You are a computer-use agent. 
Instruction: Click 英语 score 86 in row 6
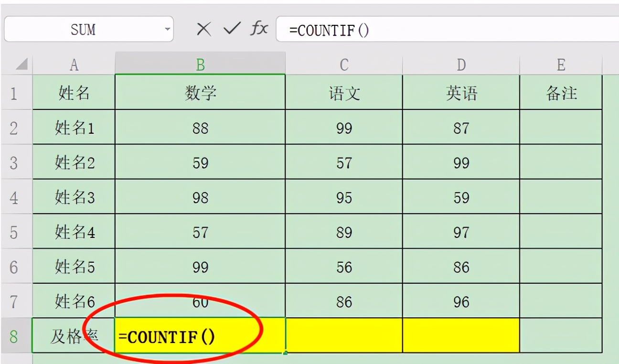click(461, 266)
